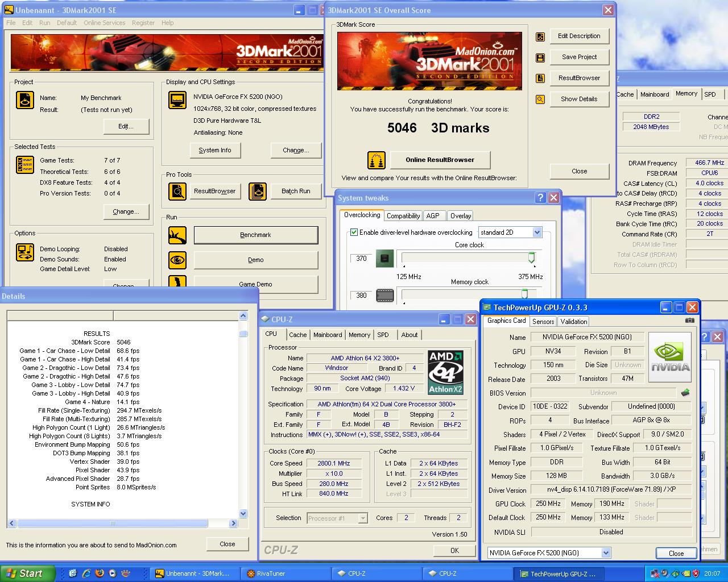Screen dimensions: 728x582
Task: Click the up arrow of Details vertical scrollbar
Action: 243,316
